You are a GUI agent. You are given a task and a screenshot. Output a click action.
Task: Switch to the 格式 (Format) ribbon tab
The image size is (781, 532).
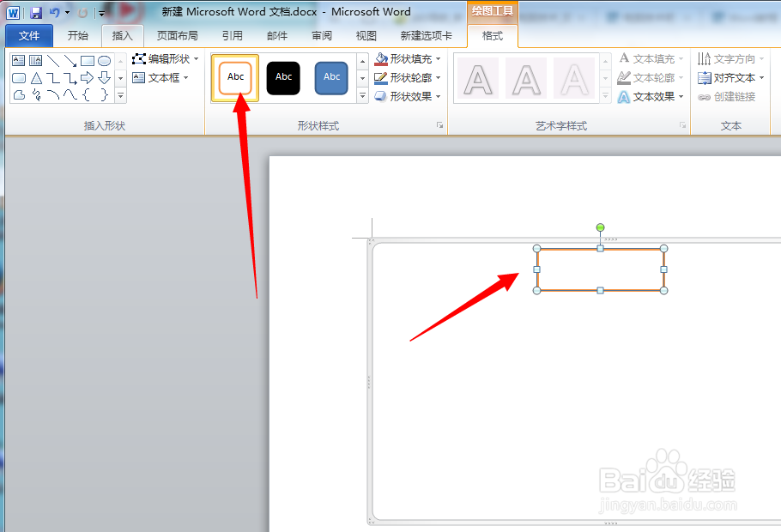[x=492, y=36]
